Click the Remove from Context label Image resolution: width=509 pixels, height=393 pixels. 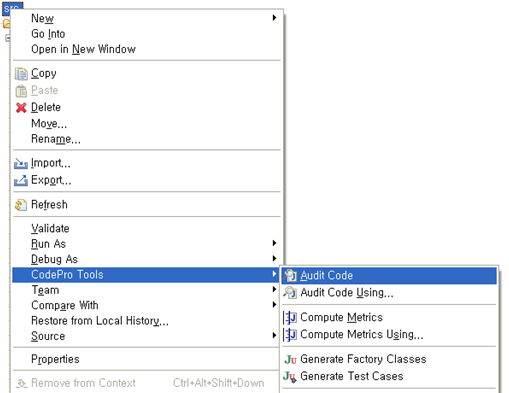[x=83, y=383]
